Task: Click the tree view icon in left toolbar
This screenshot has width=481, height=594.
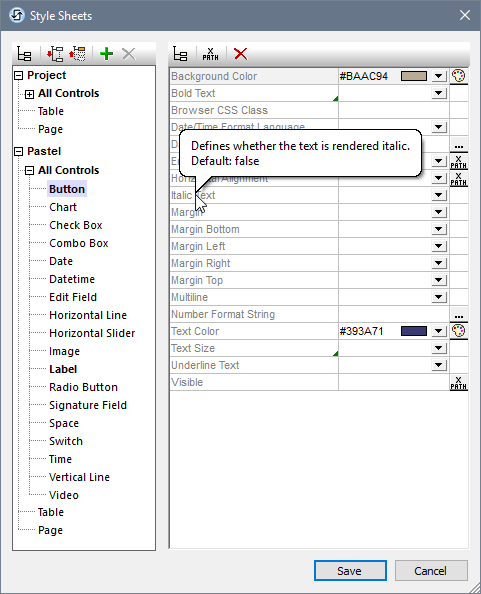Action: [24, 54]
